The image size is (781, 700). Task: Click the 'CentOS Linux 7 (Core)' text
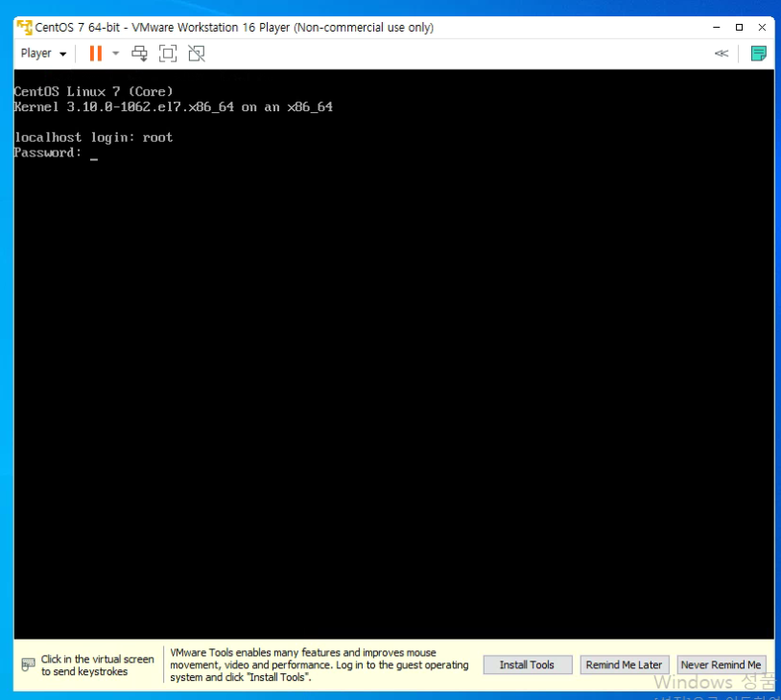[x=94, y=92]
